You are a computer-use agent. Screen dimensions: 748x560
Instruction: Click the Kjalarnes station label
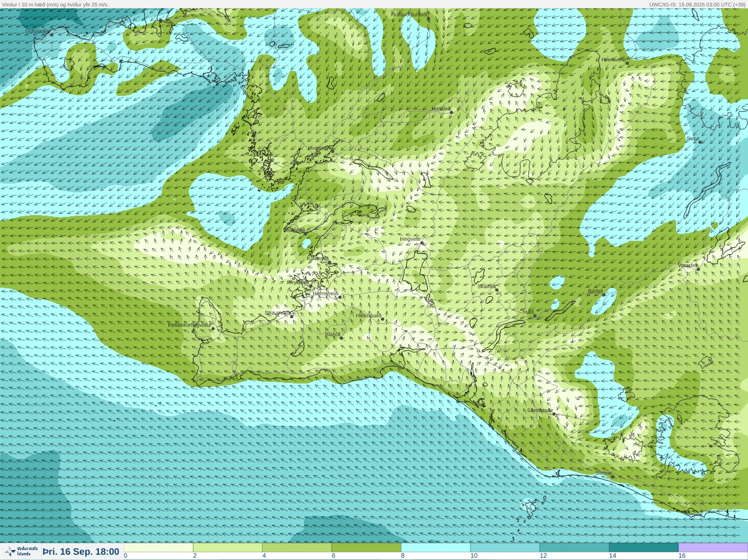(317, 258)
